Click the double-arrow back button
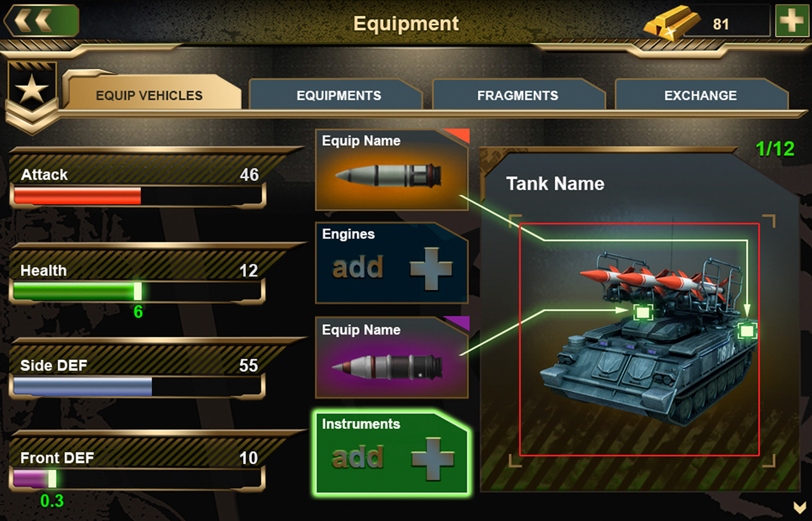This screenshot has width=812, height=521. 41,20
